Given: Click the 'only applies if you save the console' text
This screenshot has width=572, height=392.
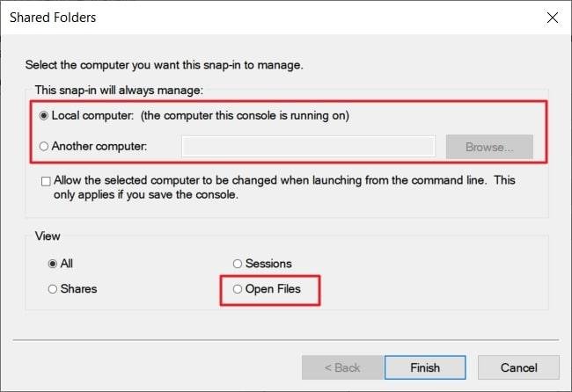Looking at the screenshot, I should [146, 194].
